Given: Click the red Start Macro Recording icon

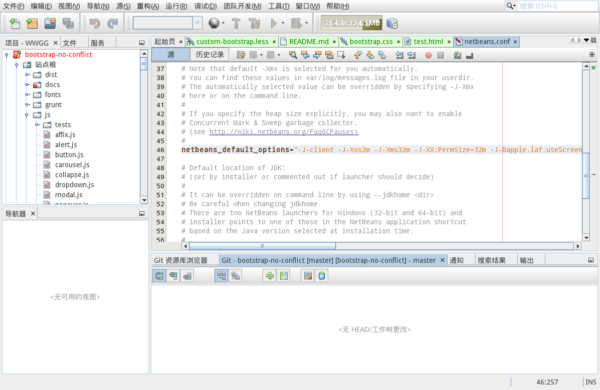Looking at the screenshot, I should click(x=429, y=55).
